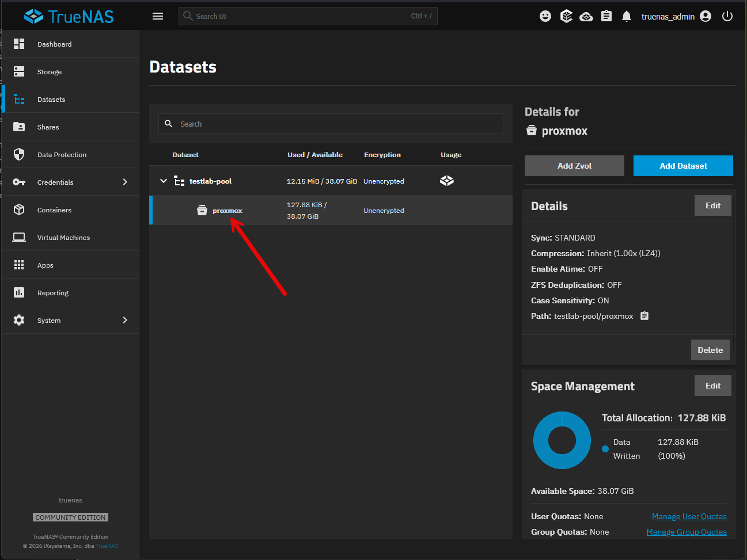Select Shares in the sidebar

point(71,127)
